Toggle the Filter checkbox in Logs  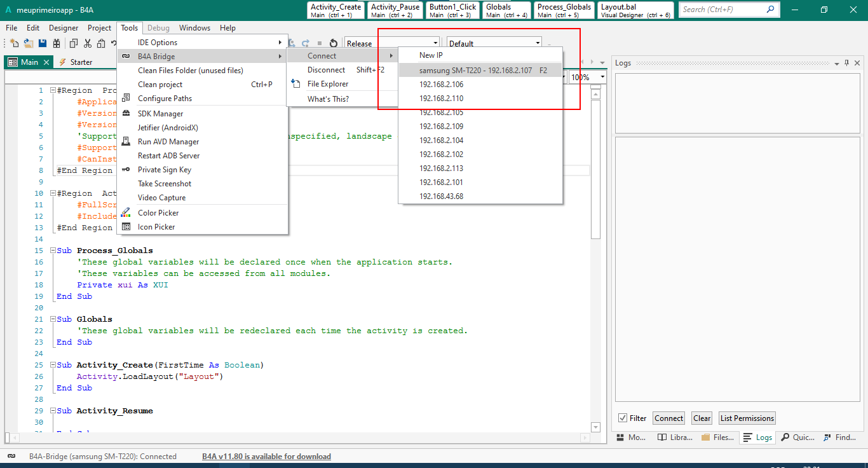[623, 418]
